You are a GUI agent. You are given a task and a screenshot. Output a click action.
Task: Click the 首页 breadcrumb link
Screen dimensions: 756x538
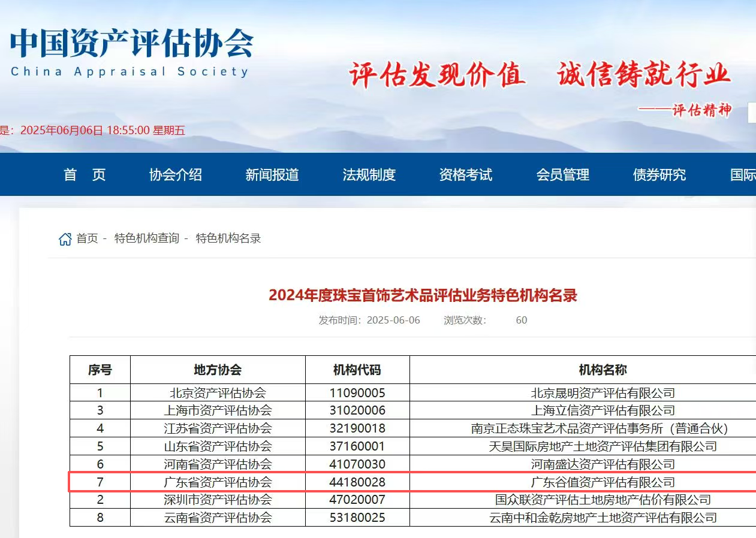(87, 238)
